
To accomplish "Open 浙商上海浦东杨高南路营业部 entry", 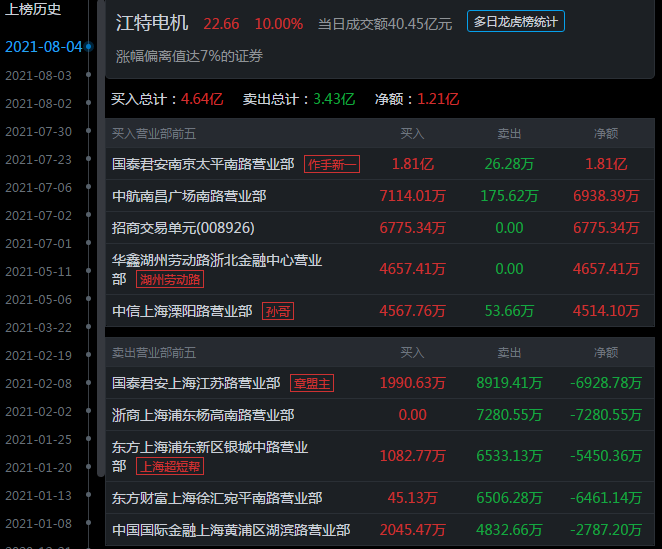I will click(x=380, y=415).
